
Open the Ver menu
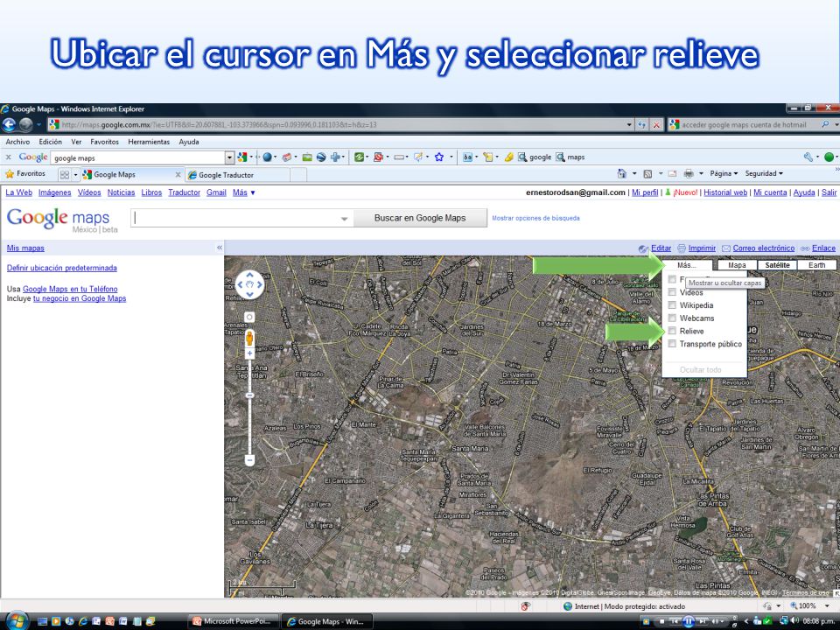[x=76, y=142]
